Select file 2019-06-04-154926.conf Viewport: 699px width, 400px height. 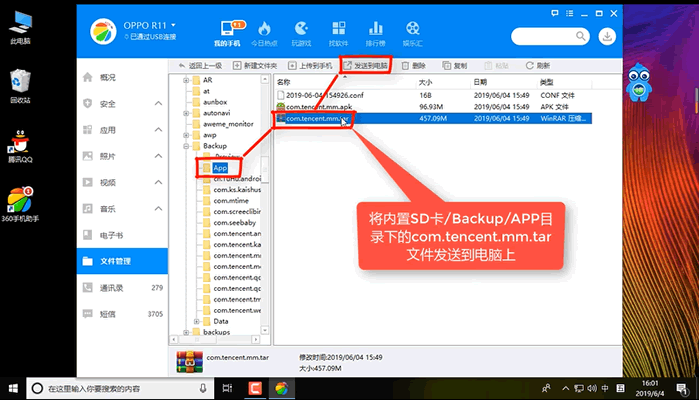click(x=325, y=95)
